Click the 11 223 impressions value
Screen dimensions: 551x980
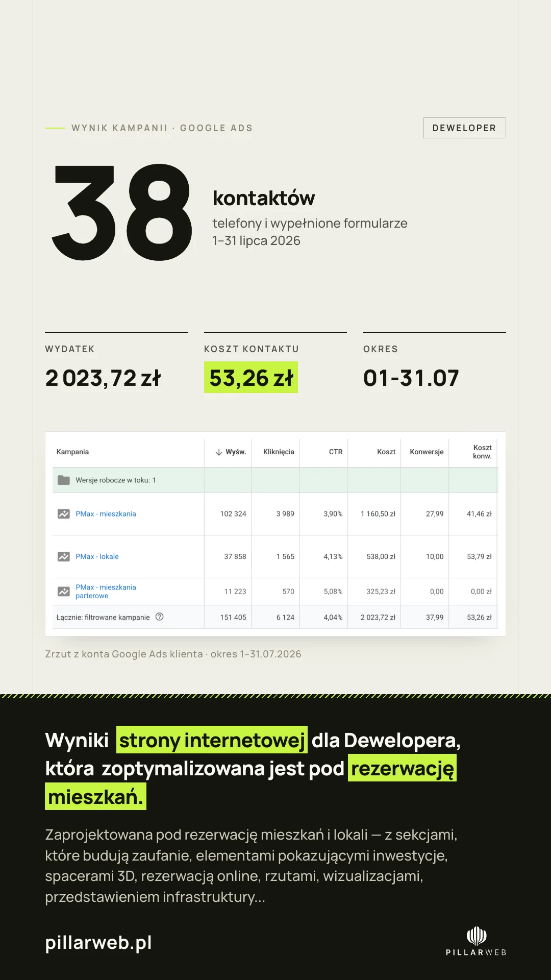(235, 592)
